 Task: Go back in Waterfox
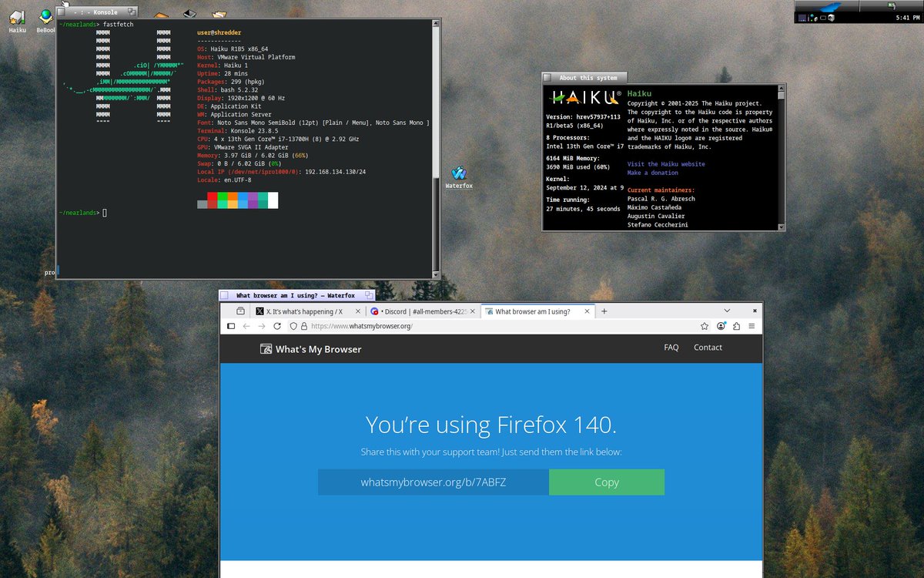(246, 326)
